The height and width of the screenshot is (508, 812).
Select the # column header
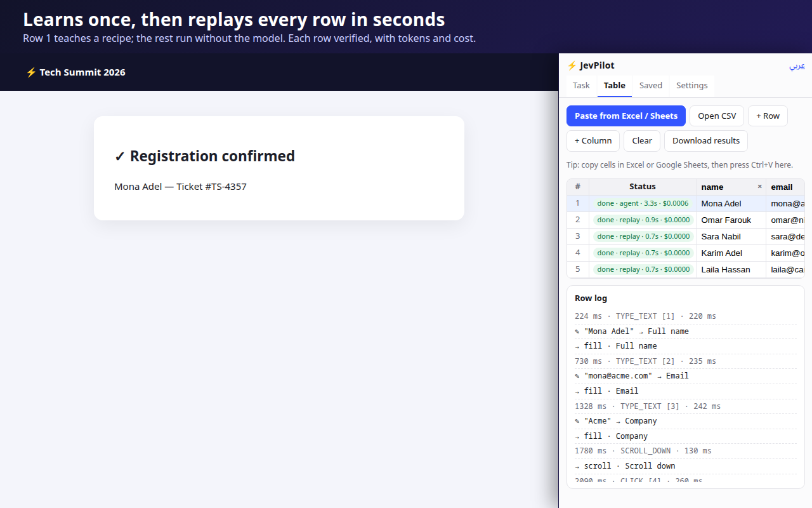(x=578, y=187)
